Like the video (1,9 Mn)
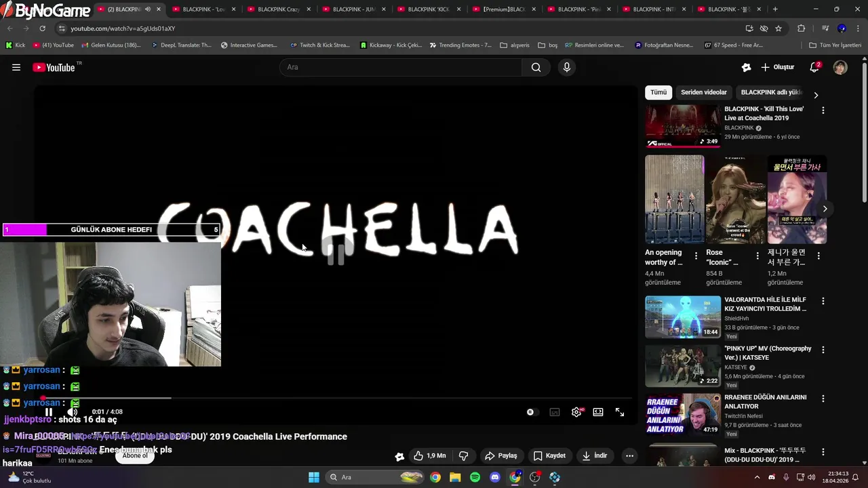Image resolution: width=868 pixels, height=488 pixels. point(430,455)
